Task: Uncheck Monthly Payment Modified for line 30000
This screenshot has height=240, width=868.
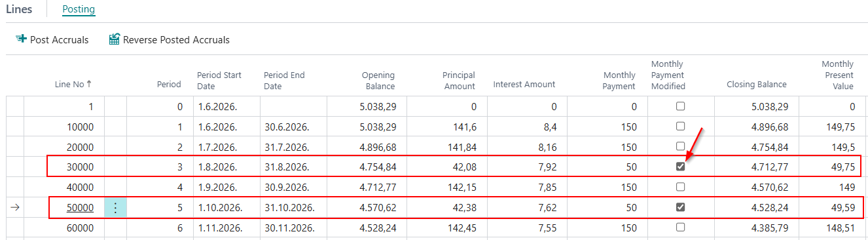Action: (681, 167)
